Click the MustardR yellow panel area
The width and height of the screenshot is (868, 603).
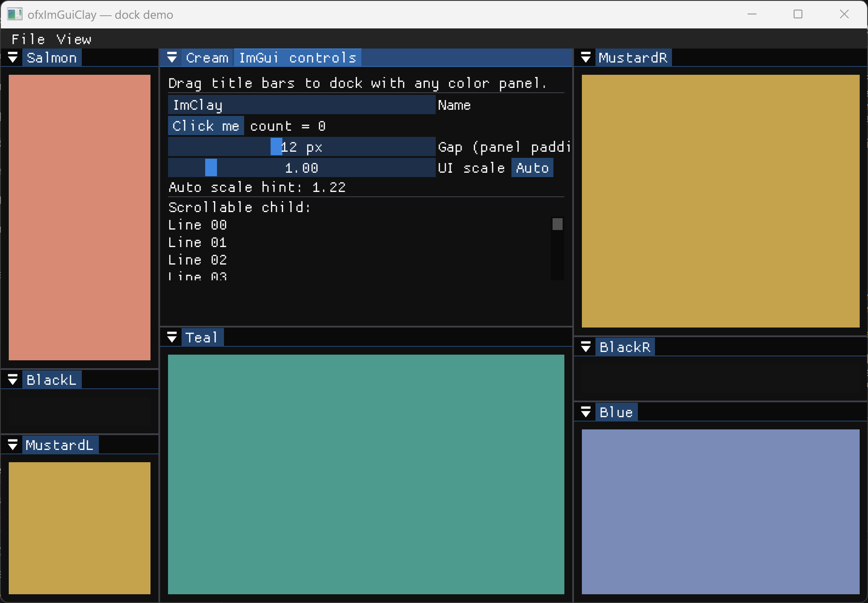(721, 201)
